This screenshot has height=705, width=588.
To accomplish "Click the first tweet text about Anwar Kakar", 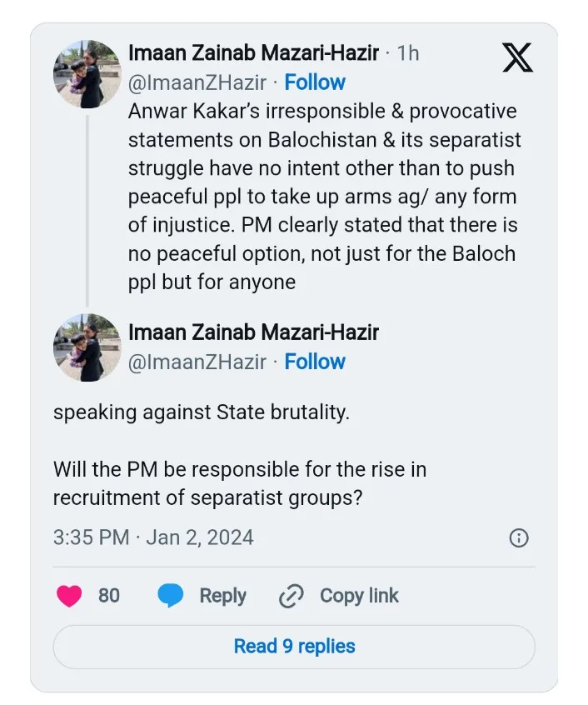I will tap(321, 197).
